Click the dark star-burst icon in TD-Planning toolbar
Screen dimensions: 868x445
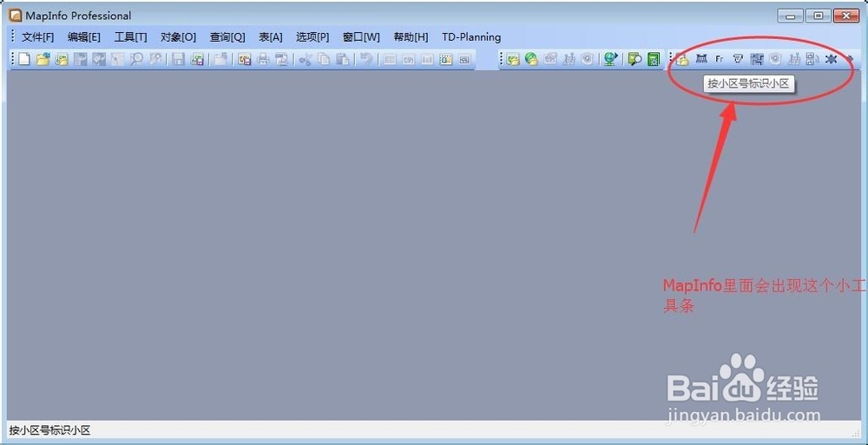tap(831, 59)
